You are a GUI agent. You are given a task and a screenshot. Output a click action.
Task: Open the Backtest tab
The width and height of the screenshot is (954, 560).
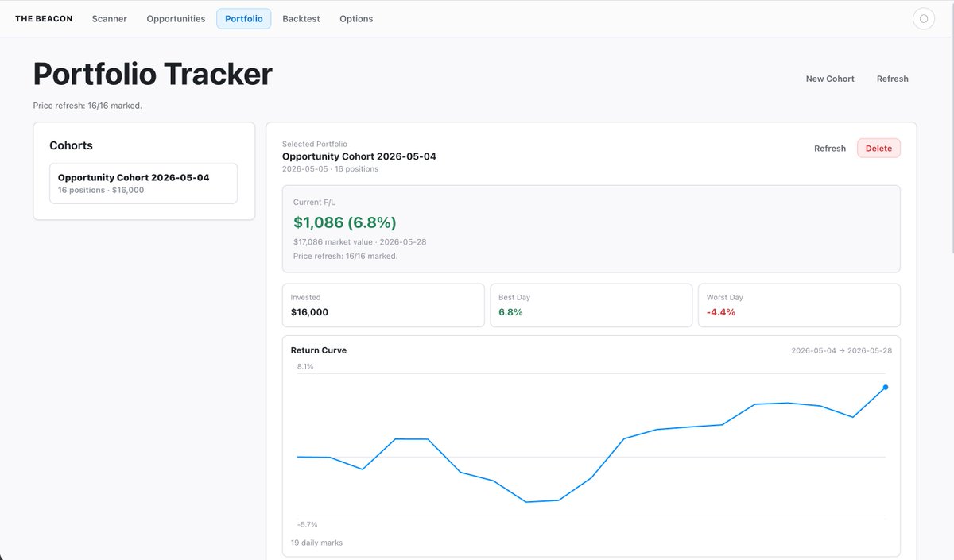click(301, 18)
